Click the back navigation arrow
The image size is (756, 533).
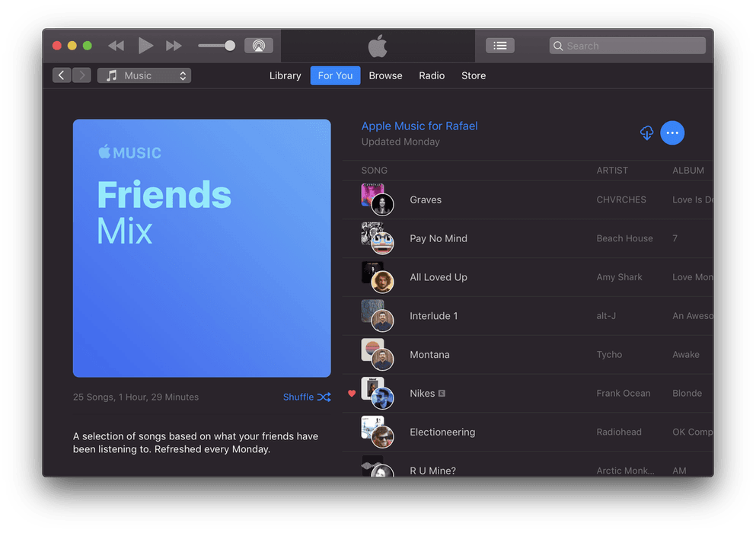pos(62,75)
